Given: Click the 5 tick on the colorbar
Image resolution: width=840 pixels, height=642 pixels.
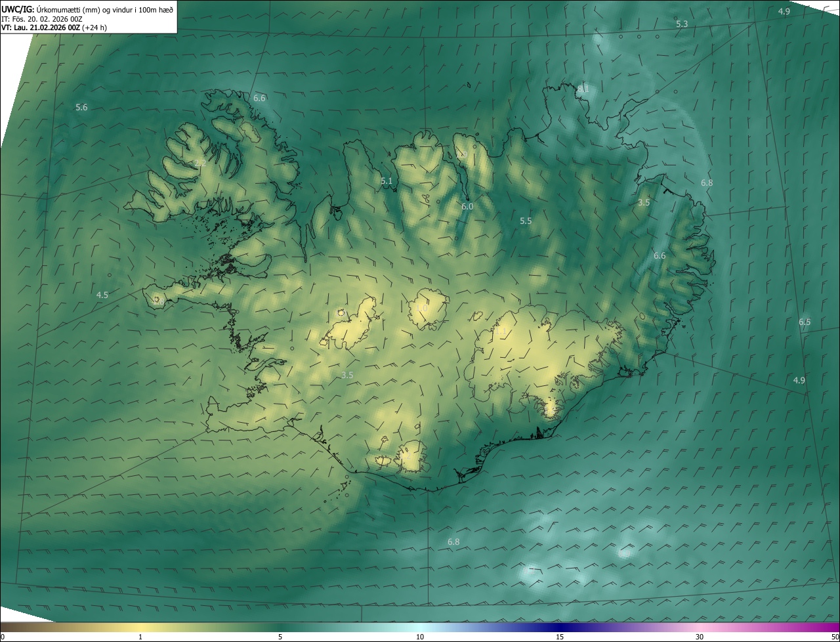Looking at the screenshot, I should 280,637.
